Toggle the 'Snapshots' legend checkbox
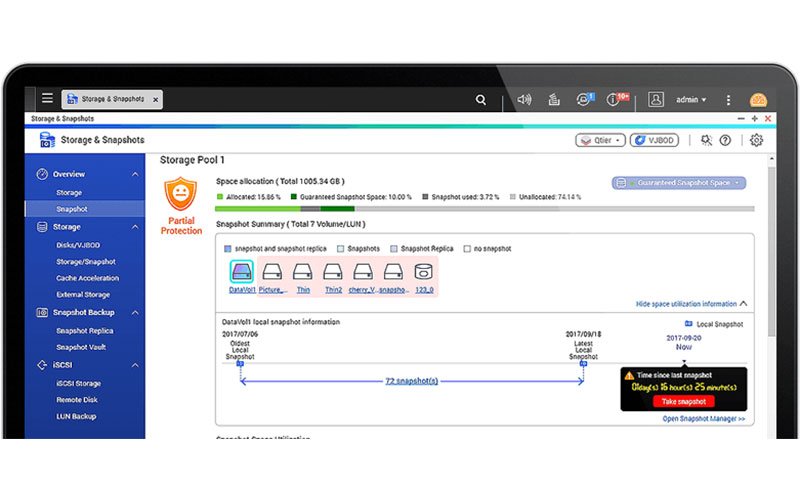Screen dimensions: 800x500 (340, 248)
